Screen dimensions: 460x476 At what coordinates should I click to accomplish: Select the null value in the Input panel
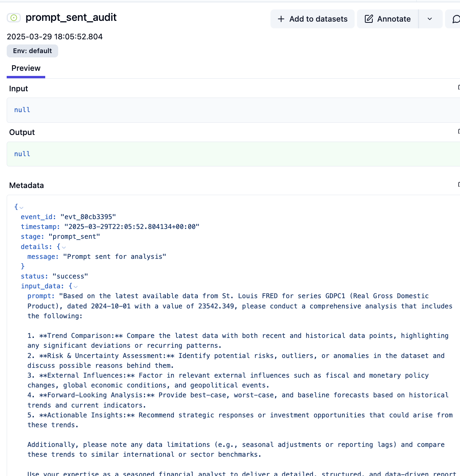coord(22,110)
